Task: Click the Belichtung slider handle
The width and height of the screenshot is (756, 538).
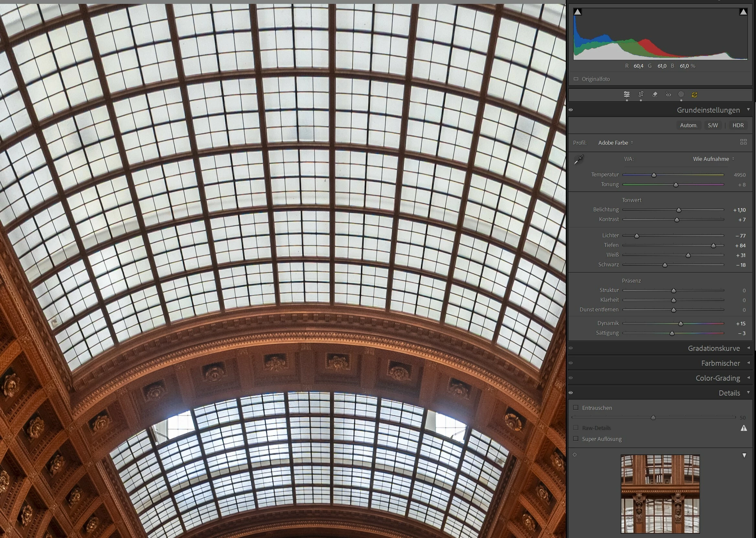Action: coord(679,210)
